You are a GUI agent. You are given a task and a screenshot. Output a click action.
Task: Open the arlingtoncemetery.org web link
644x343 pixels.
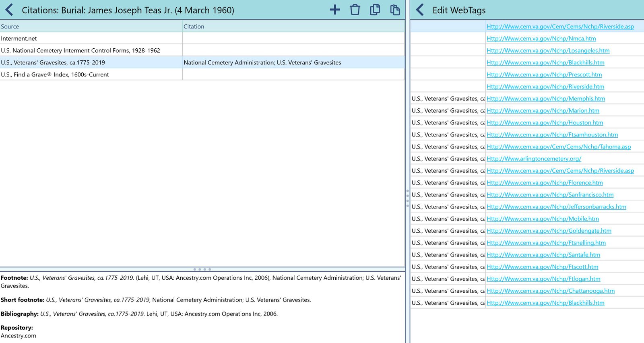(534, 159)
